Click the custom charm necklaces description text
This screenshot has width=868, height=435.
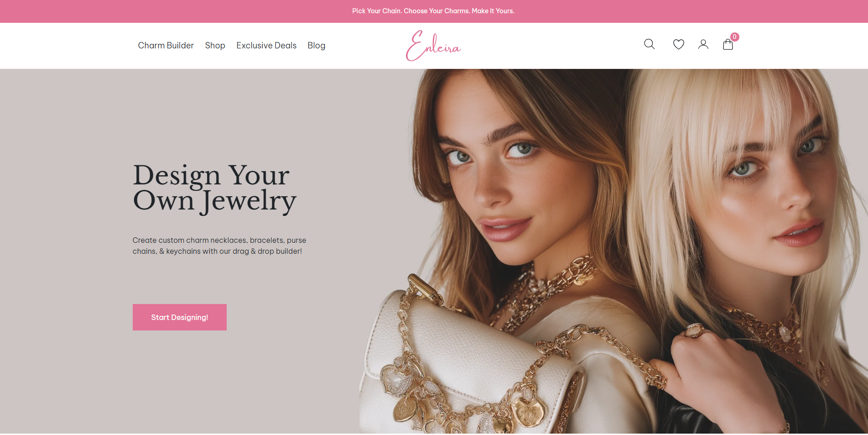click(219, 246)
